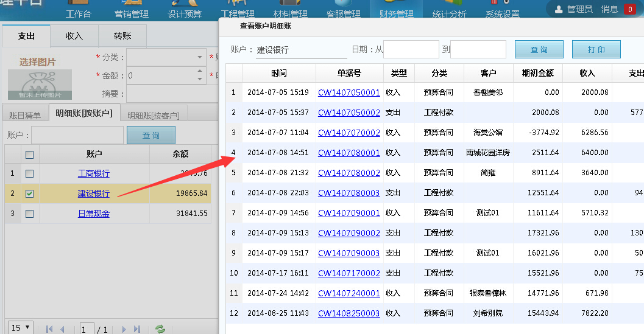The image size is (644, 334).
Task: Click the 打印 button in ledger dialog
Action: coord(596,49)
